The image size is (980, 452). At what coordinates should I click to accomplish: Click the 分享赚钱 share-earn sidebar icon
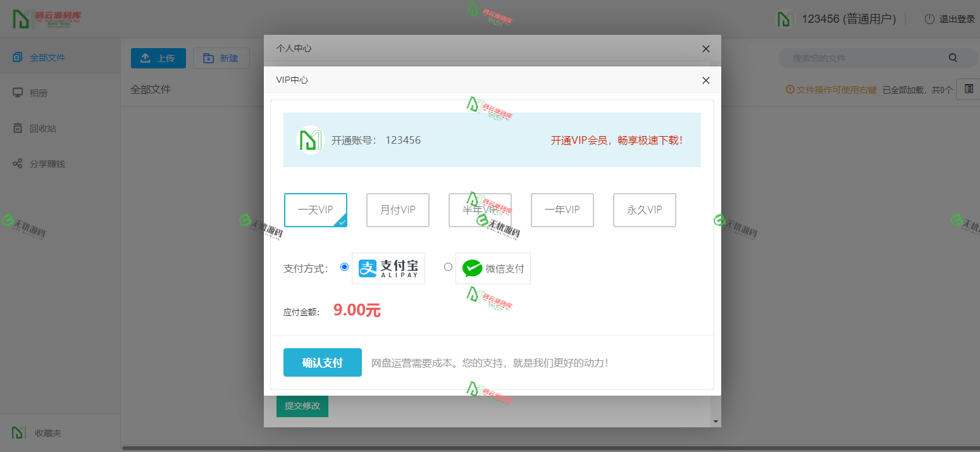pos(18,163)
